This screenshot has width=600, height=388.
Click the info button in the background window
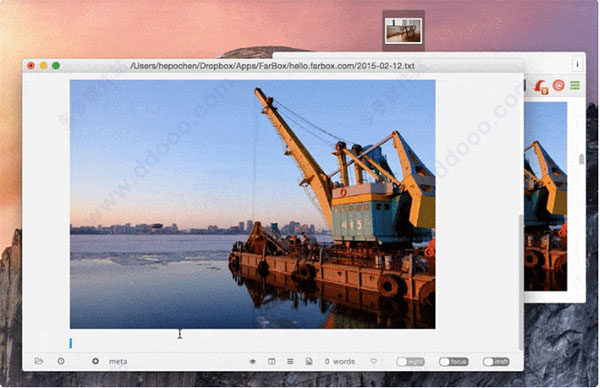point(577,64)
